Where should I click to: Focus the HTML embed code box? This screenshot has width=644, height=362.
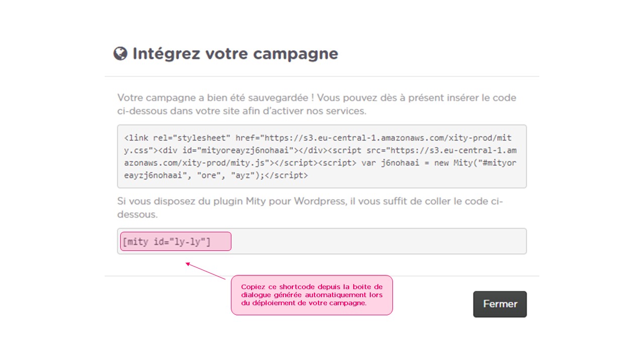click(x=322, y=156)
